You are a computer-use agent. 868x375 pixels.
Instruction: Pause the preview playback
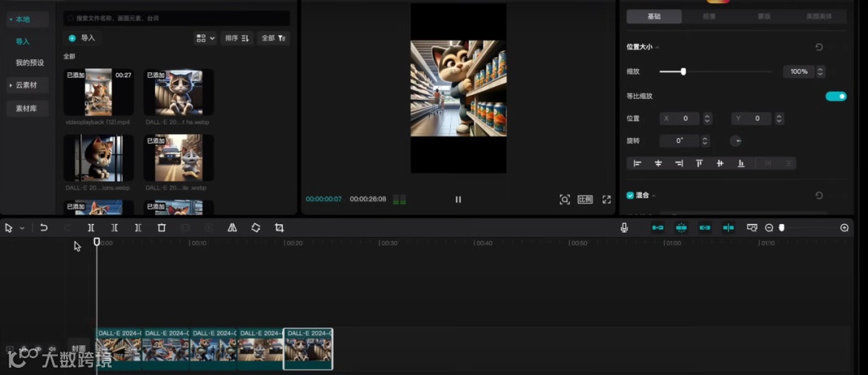tap(458, 200)
